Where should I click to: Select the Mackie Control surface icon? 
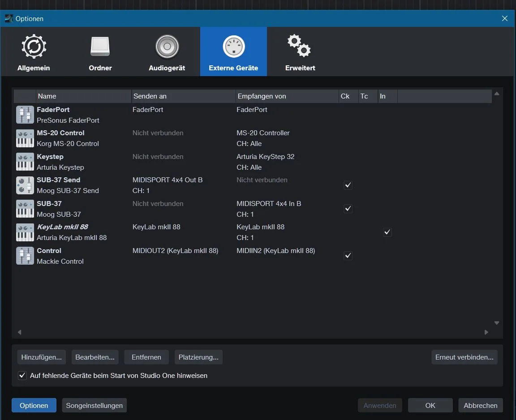25,256
